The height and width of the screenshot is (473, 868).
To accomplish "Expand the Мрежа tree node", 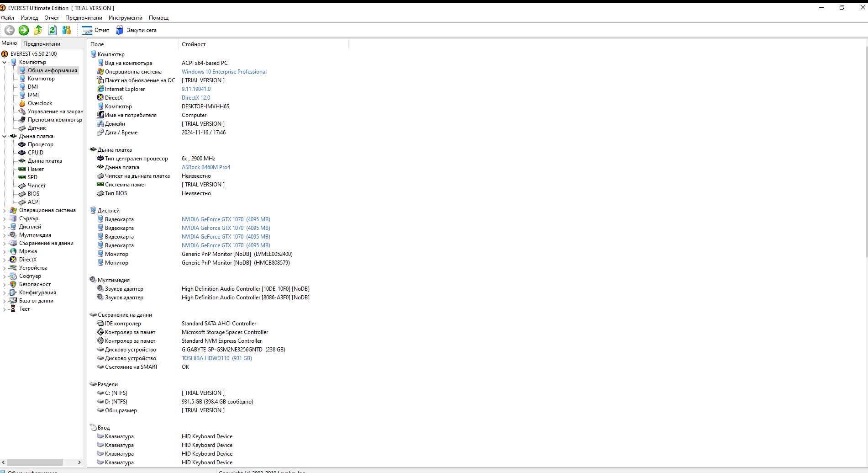I will point(5,251).
